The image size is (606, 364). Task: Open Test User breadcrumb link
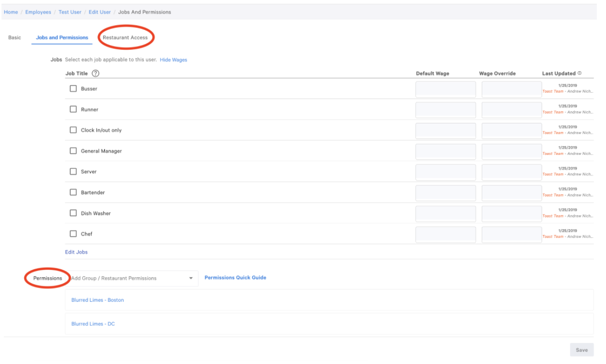click(x=70, y=12)
